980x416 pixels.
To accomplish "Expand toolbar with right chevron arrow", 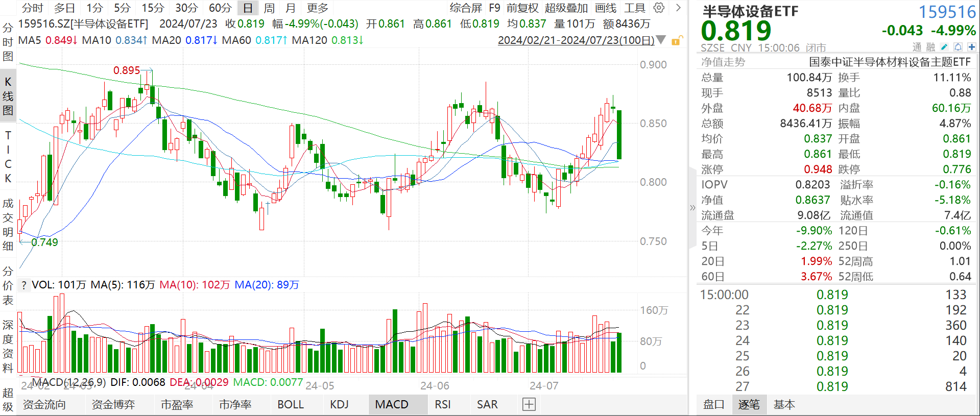I will (678, 8).
